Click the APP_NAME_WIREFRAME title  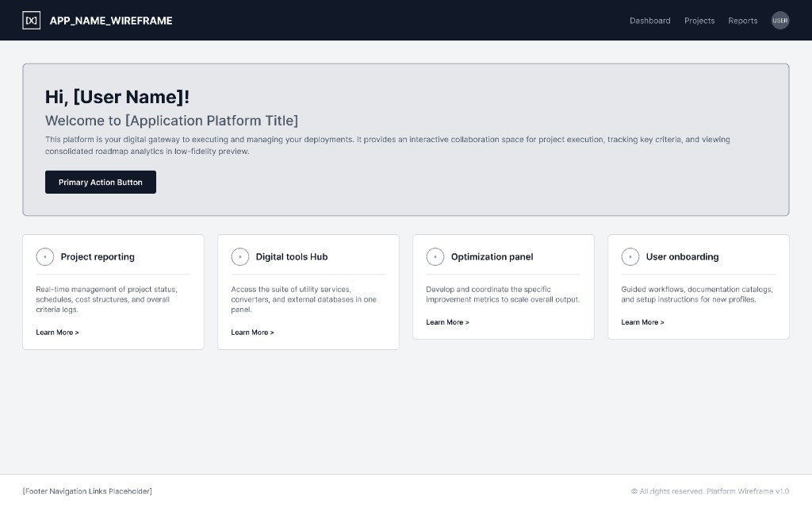[x=111, y=21]
